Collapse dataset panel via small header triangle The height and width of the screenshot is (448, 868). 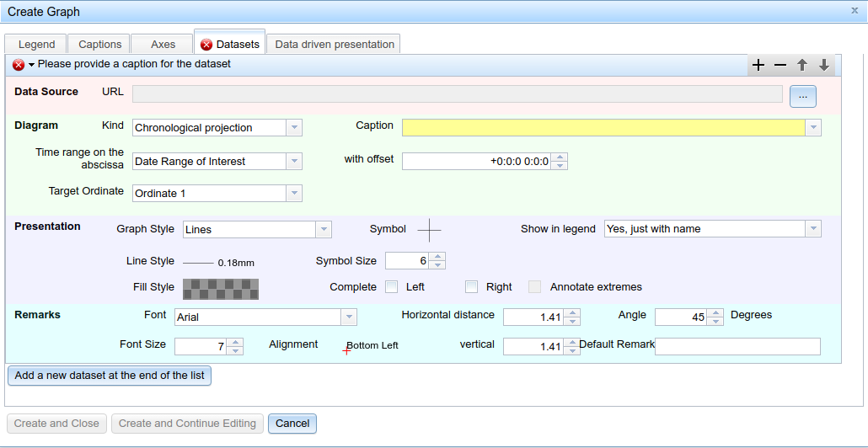(x=31, y=66)
